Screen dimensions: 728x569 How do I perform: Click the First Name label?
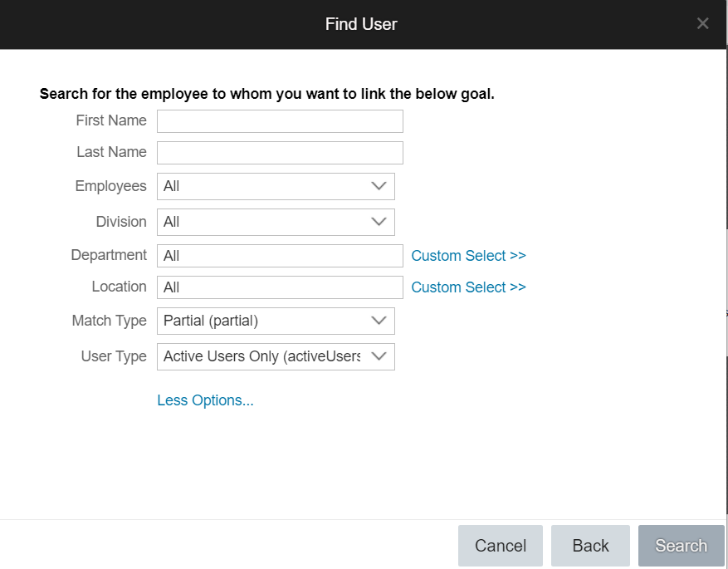click(x=111, y=120)
